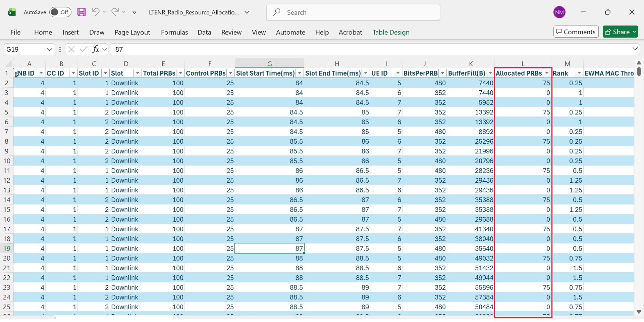Open the File menu
This screenshot has height=322, width=644.
tap(15, 32)
